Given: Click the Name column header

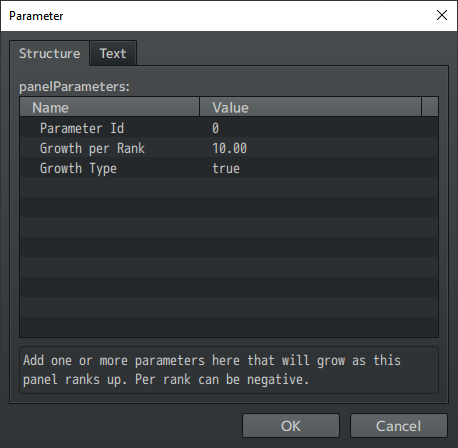Looking at the screenshot, I should [110, 107].
